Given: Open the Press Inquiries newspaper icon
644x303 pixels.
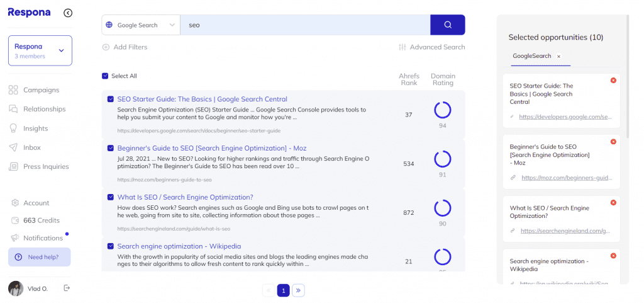Looking at the screenshot, I should click(x=13, y=166).
